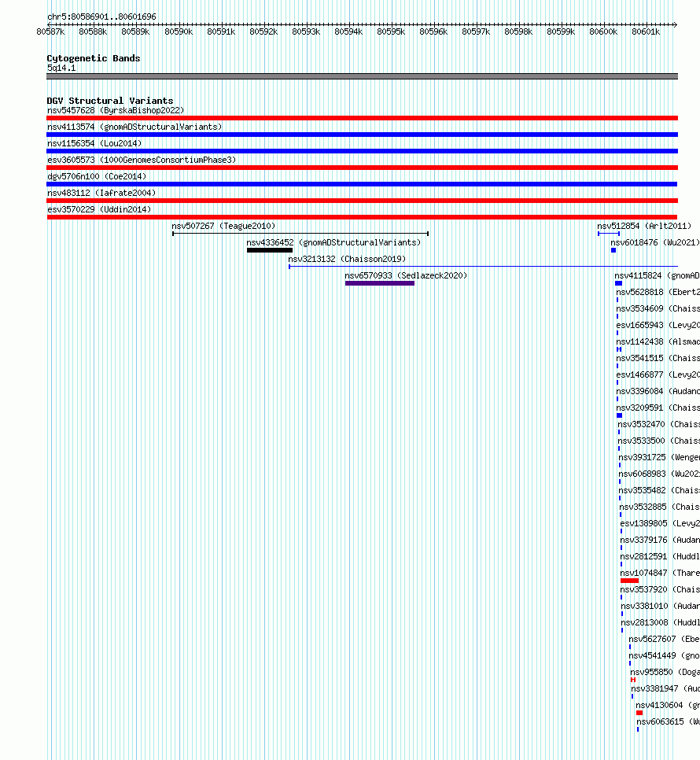Screen dimensions: 700x760
Task: Select the small blue box under nsv6018476
Action: tap(613, 250)
